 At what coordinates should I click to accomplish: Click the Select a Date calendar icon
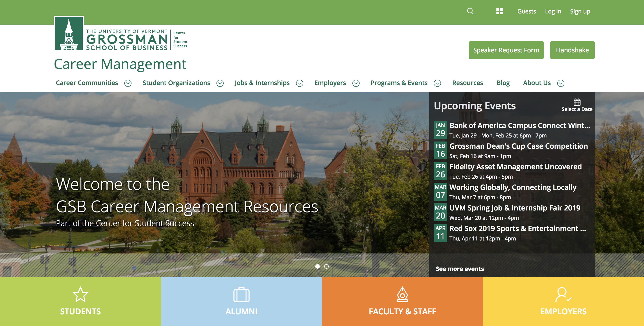pos(577,102)
